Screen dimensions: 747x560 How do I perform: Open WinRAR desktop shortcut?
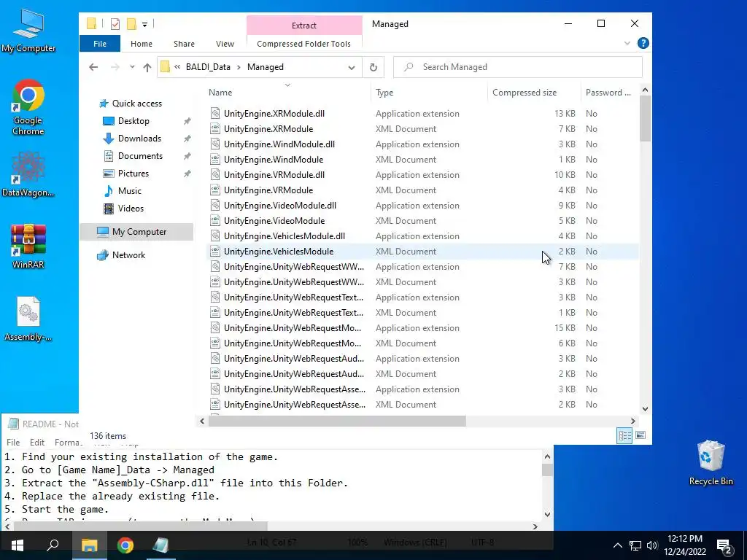[x=28, y=246]
